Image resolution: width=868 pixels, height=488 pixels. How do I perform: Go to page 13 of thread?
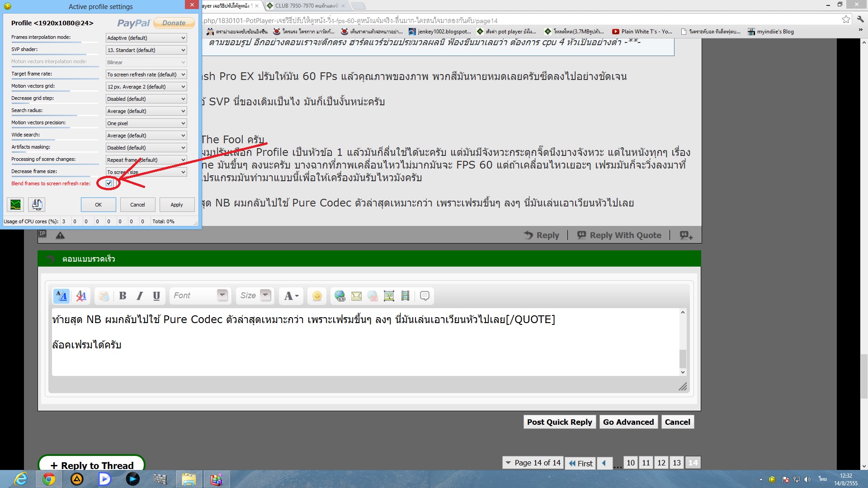[676, 463]
